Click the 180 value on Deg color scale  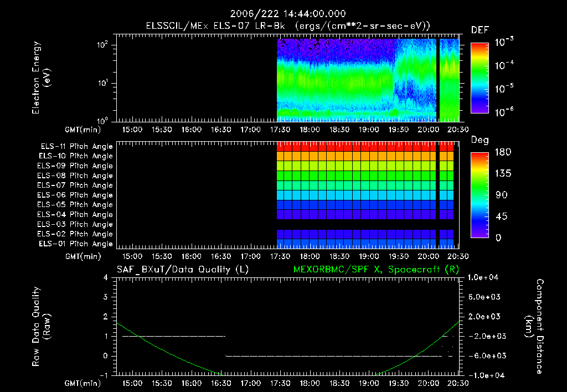point(503,152)
